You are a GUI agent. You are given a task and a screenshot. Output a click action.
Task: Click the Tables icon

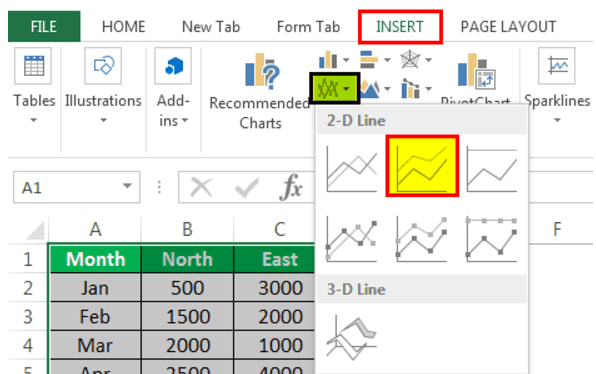click(33, 66)
